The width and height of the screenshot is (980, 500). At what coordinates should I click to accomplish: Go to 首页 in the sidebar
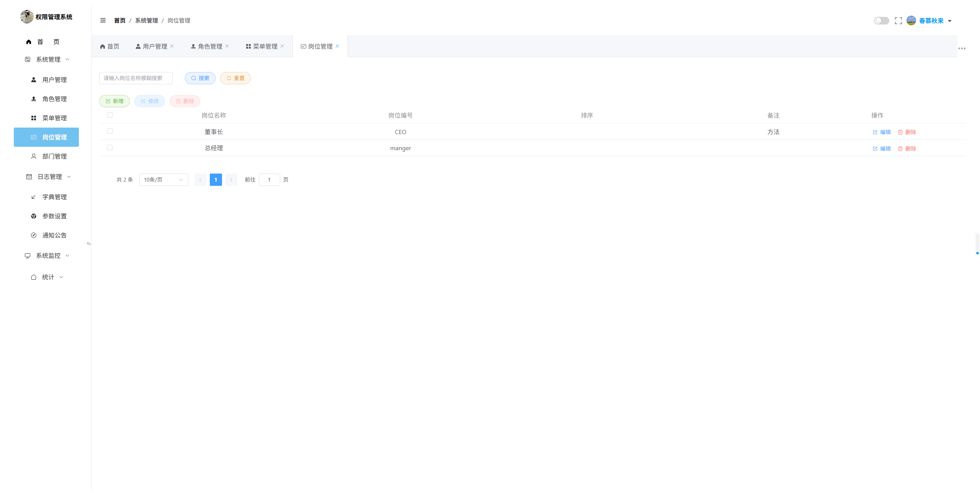click(46, 42)
